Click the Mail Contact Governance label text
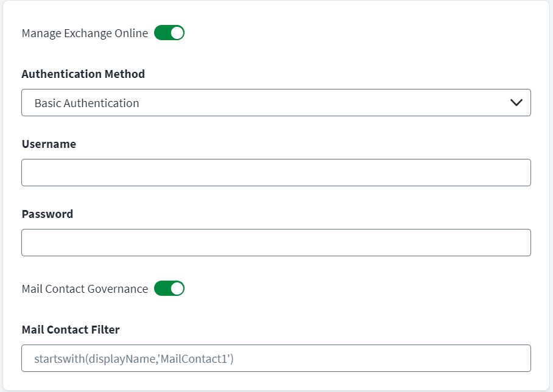 [85, 289]
